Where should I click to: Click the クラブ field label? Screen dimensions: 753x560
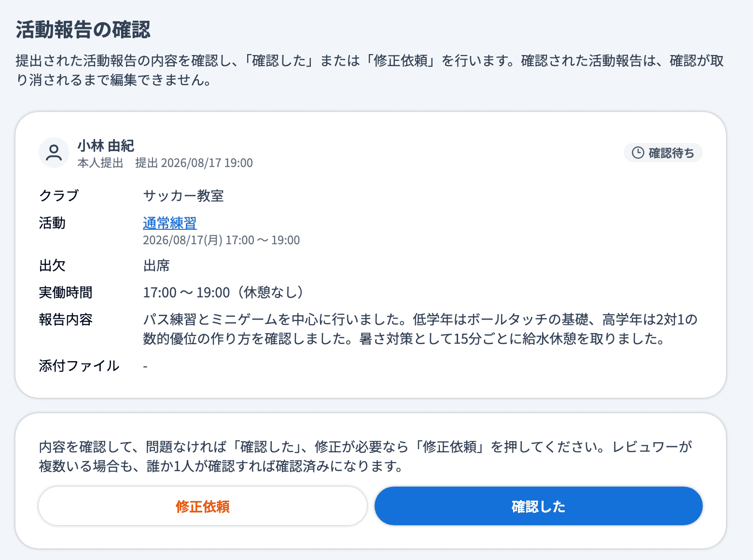[x=59, y=196]
